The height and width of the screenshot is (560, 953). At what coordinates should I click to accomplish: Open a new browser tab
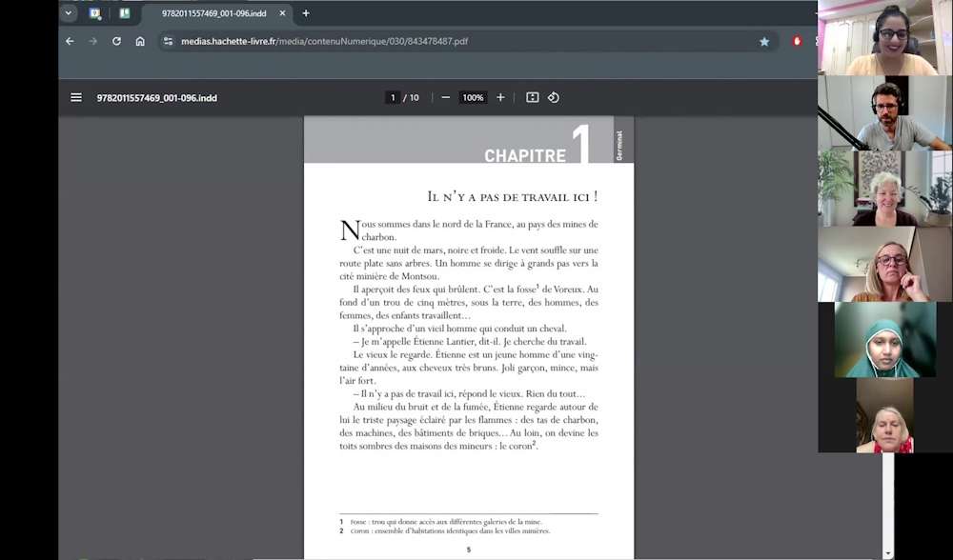pyautogui.click(x=306, y=12)
